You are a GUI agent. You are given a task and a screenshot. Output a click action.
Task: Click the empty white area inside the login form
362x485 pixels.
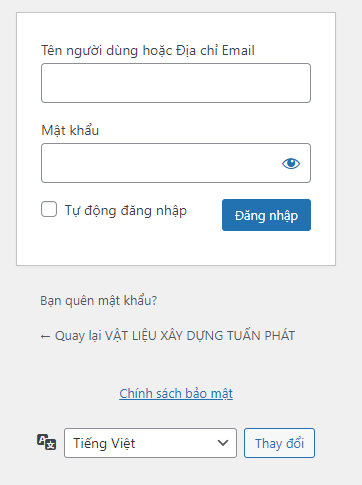tap(176, 248)
